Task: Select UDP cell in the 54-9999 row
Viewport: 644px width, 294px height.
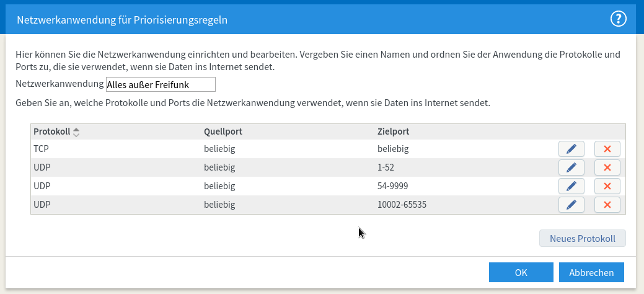Action: click(42, 186)
